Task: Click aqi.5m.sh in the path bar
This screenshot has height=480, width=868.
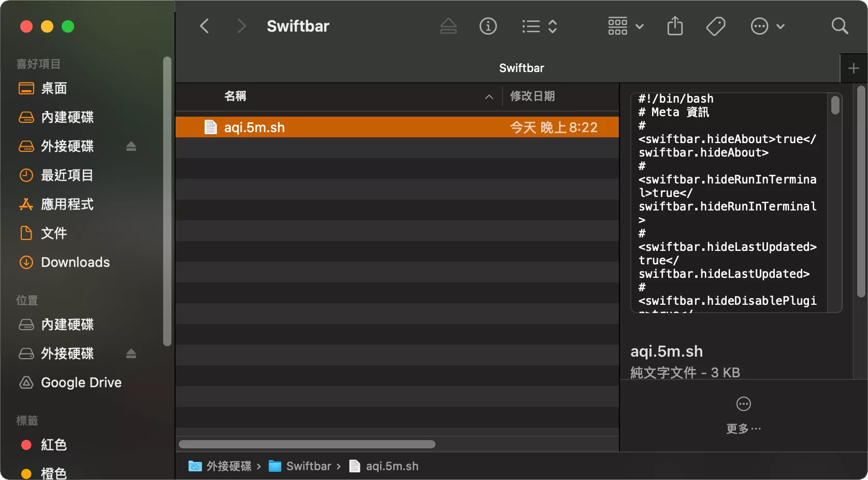Action: (x=384, y=466)
